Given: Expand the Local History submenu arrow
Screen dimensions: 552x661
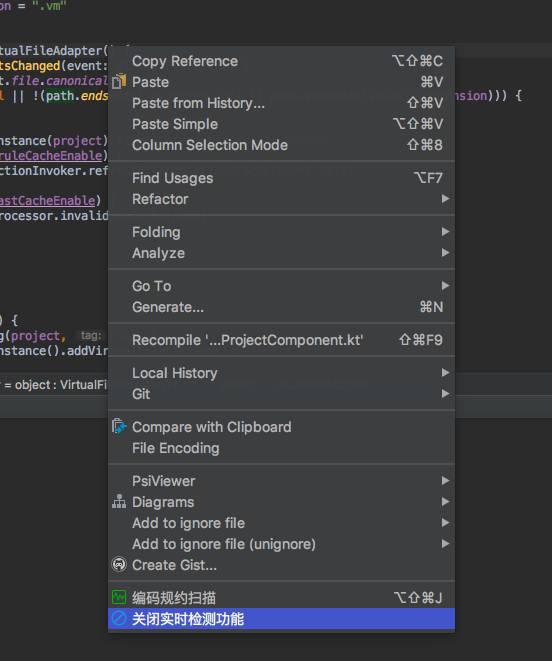Looking at the screenshot, I should (445, 372).
